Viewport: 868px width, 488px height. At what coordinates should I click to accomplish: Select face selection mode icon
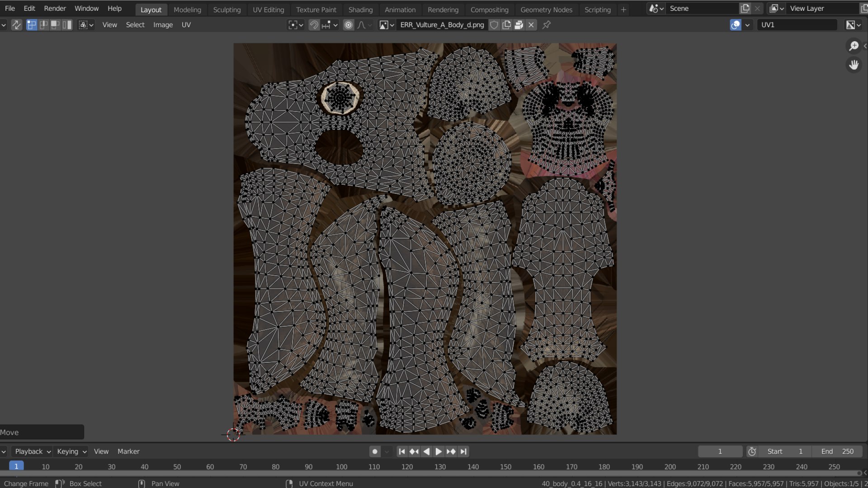coord(55,25)
